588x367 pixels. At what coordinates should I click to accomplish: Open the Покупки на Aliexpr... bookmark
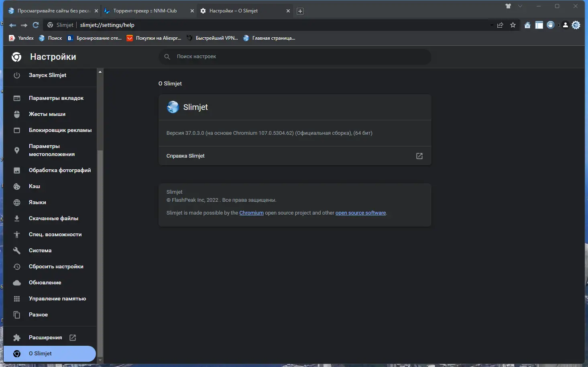(x=154, y=38)
